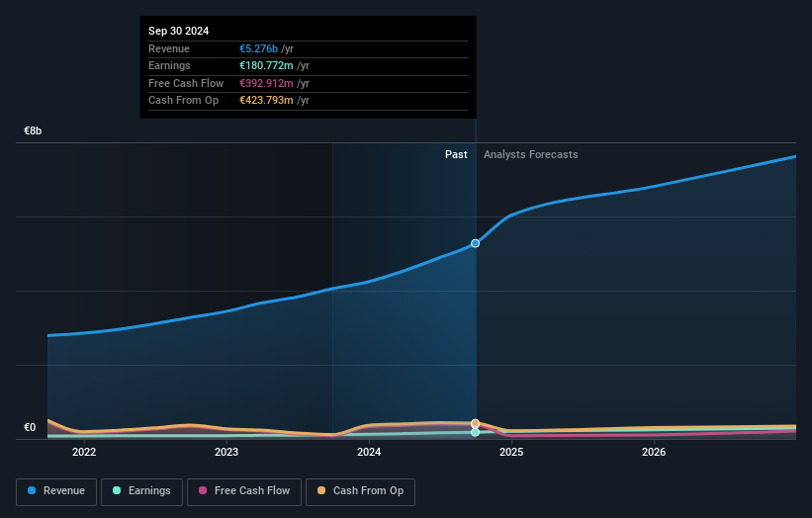Click the Earnings row label in tooltip

(x=169, y=65)
